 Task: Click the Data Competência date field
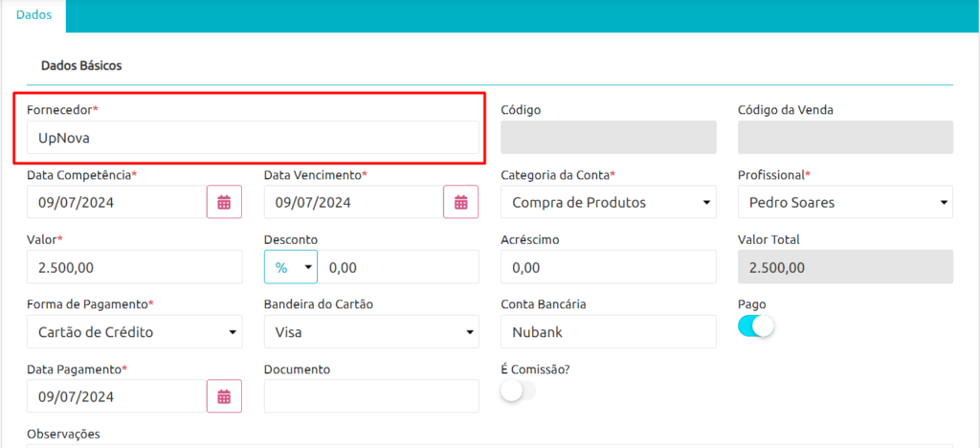tap(117, 202)
